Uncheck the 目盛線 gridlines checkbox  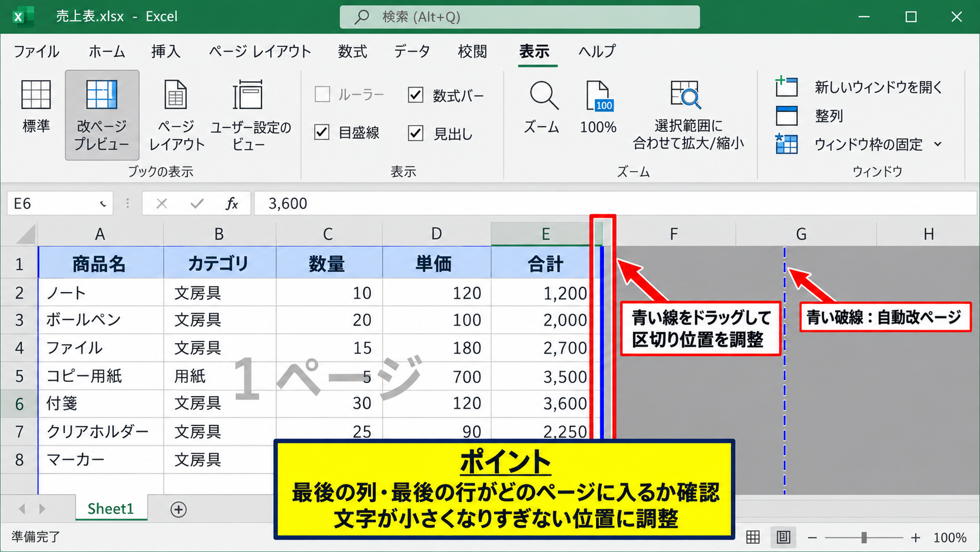pyautogui.click(x=322, y=132)
